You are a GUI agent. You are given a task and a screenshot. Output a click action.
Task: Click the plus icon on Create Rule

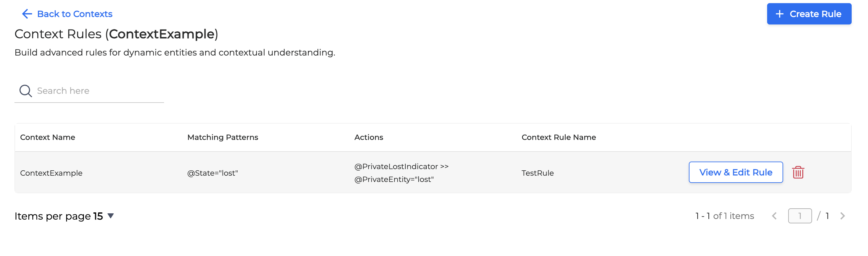click(x=779, y=14)
